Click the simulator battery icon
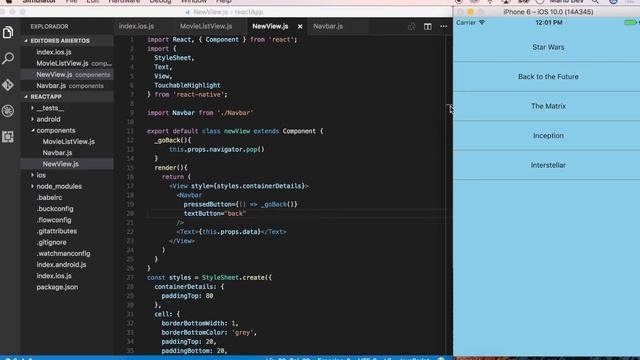 click(x=631, y=23)
